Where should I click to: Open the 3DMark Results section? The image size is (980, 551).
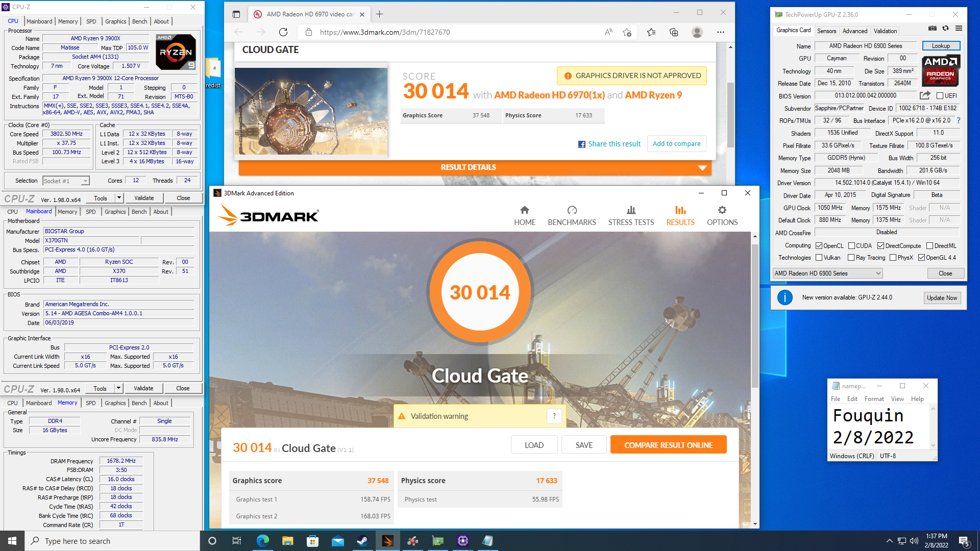(680, 216)
